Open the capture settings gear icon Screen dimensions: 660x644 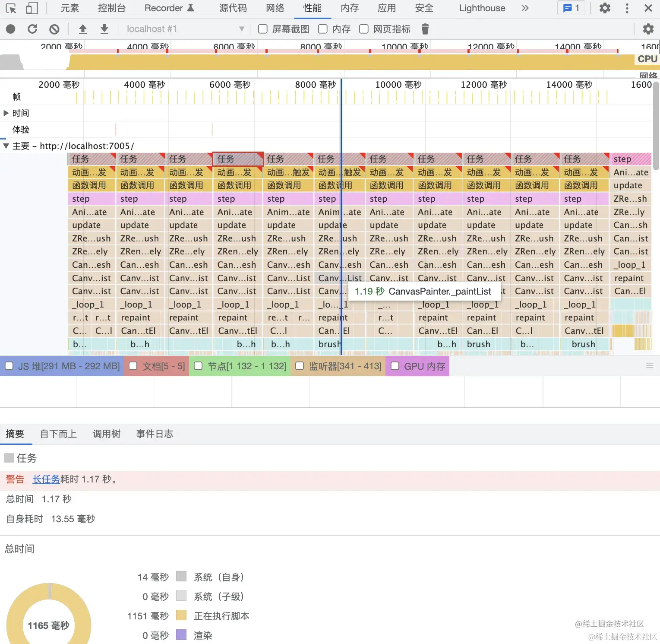pos(648,29)
